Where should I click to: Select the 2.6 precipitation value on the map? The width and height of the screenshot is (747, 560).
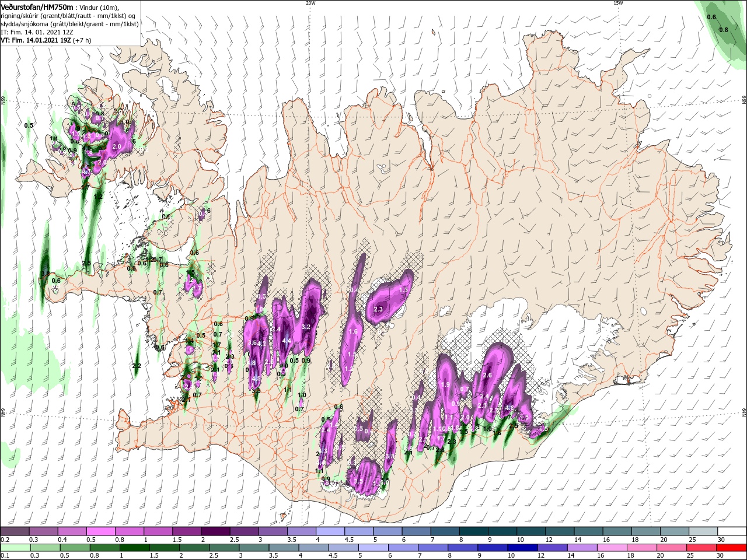coord(488,375)
